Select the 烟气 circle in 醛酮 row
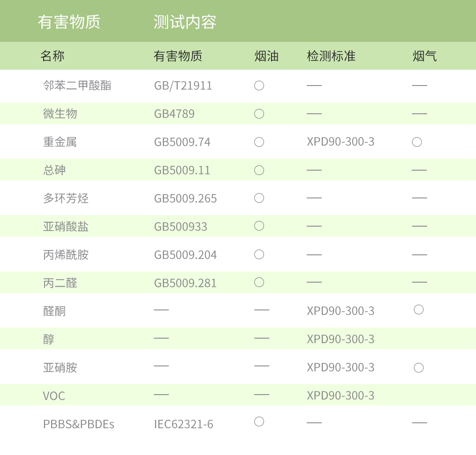This screenshot has width=476, height=455. tap(419, 310)
